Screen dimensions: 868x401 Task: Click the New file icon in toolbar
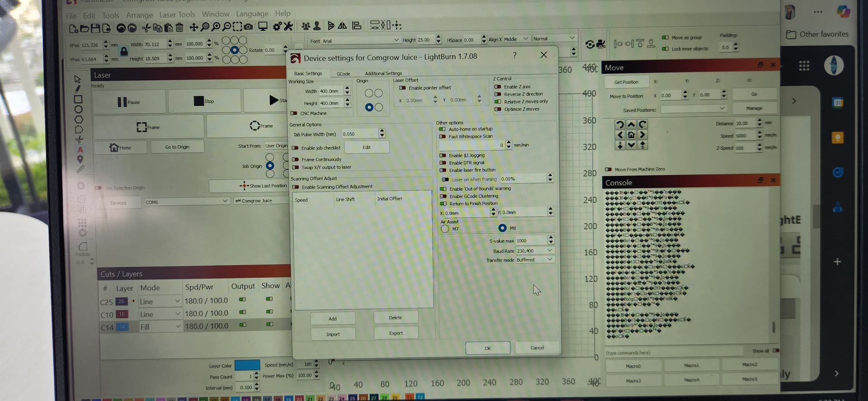pos(73,28)
